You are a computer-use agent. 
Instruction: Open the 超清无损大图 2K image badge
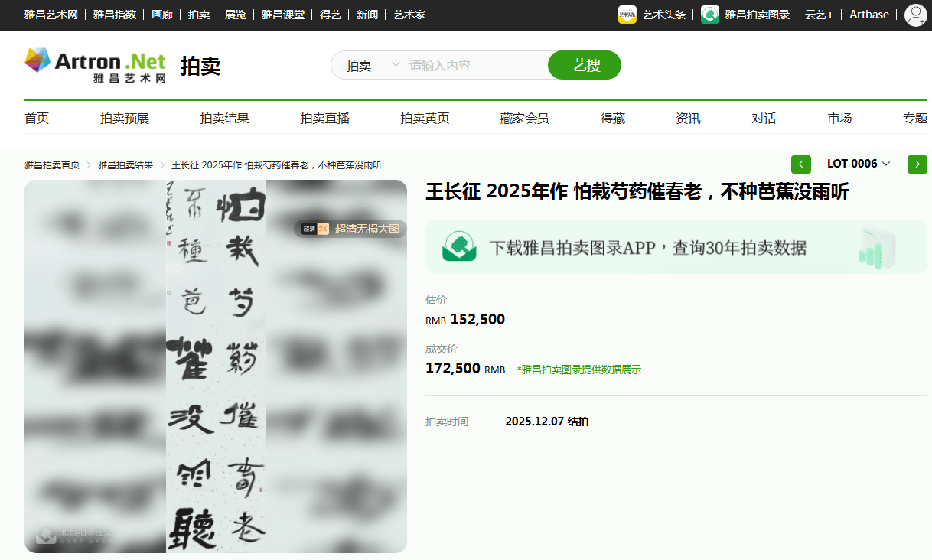pos(350,229)
